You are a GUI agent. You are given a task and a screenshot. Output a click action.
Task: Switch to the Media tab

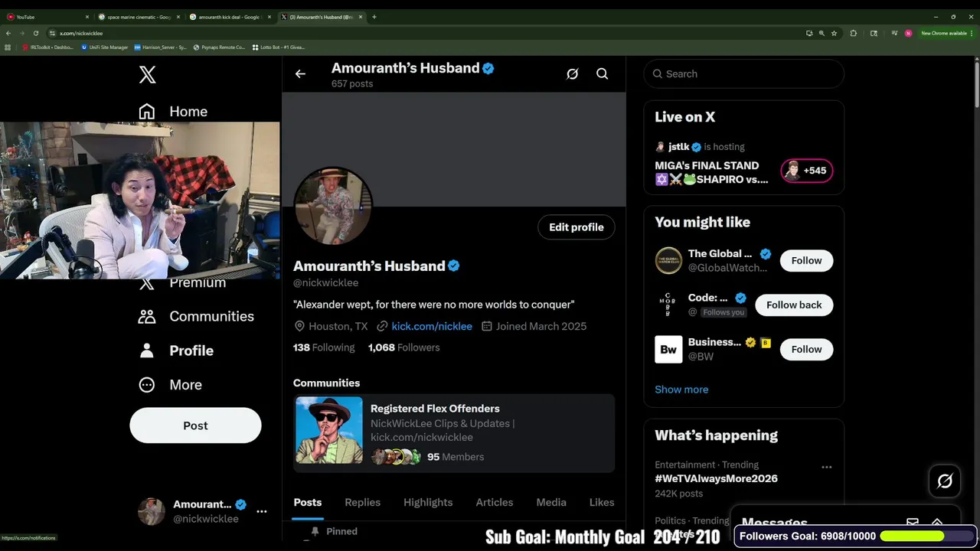551,502
